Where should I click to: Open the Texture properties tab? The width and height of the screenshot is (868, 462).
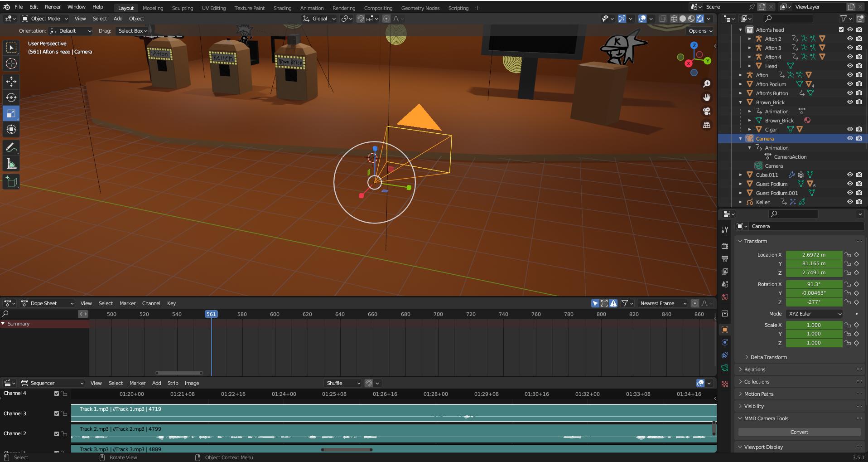[x=725, y=384]
